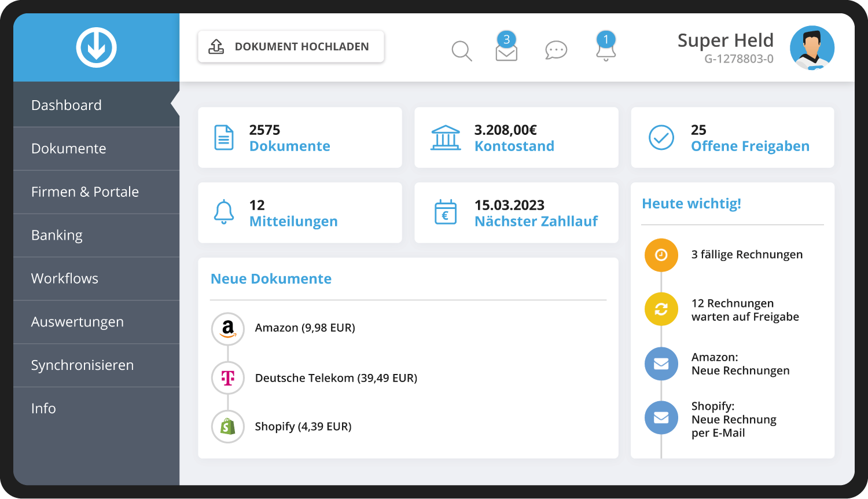The width and height of the screenshot is (868, 499).
Task: Click the Deutsche Telekom logo icon
Action: pyautogui.click(x=228, y=378)
